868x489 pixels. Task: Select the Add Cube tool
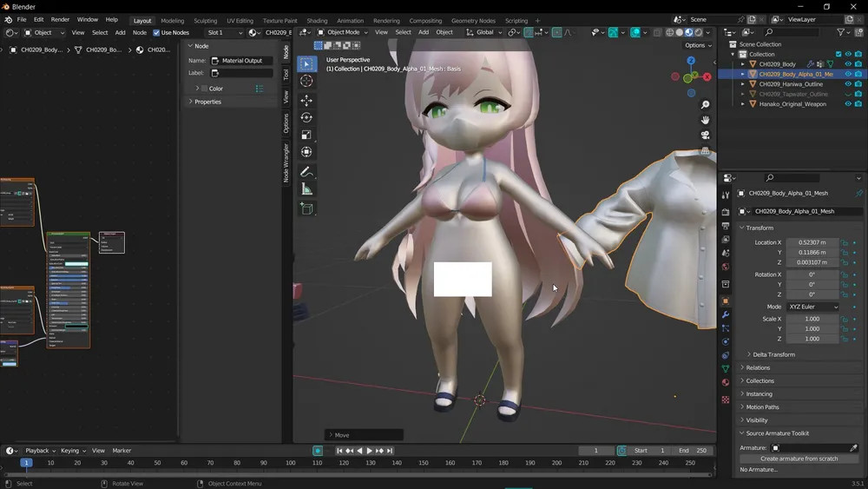point(306,208)
